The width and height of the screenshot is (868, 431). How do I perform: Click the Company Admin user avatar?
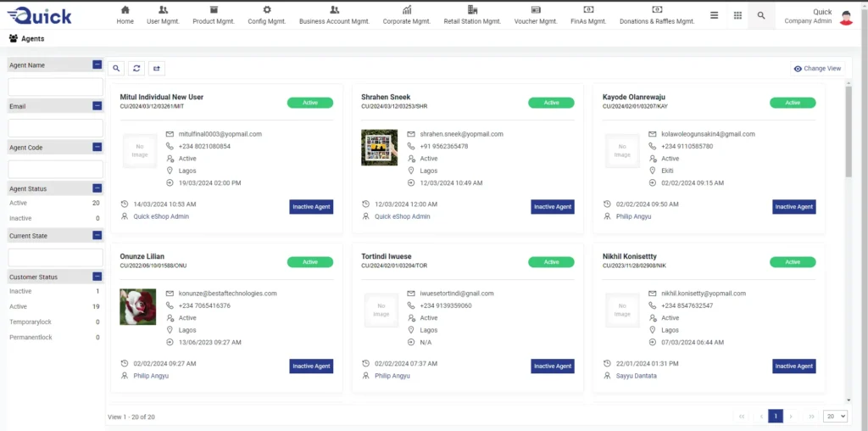click(846, 16)
